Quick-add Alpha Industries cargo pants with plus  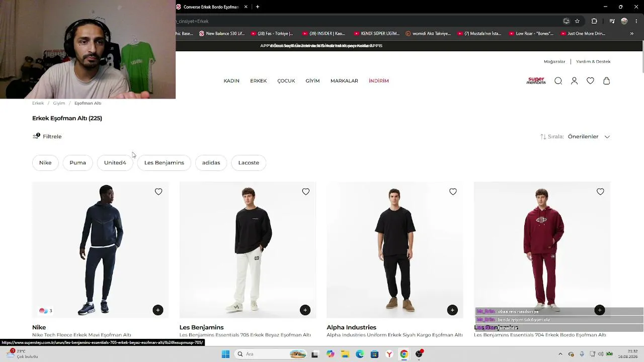click(452, 310)
